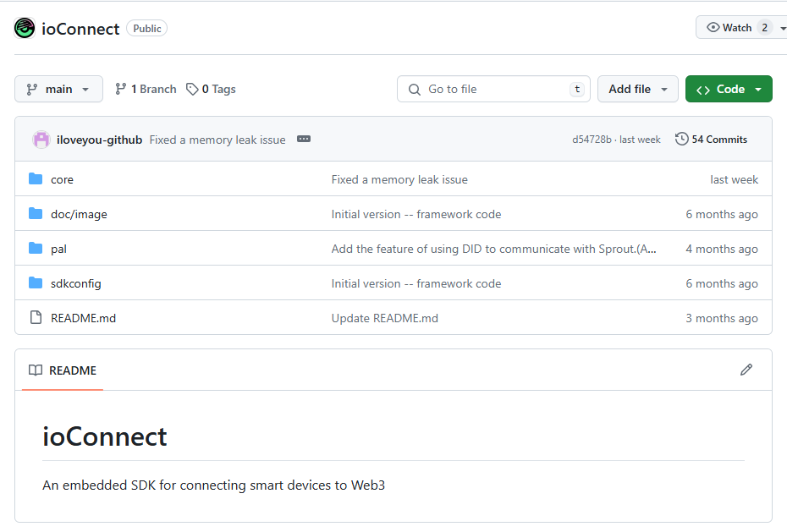Viewport: 787px width, 532px height.
Task: Click the pencil icon to edit README
Action: point(746,370)
